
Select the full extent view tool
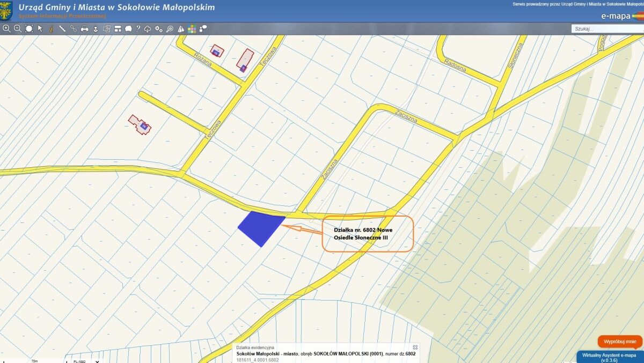pyautogui.click(x=29, y=28)
